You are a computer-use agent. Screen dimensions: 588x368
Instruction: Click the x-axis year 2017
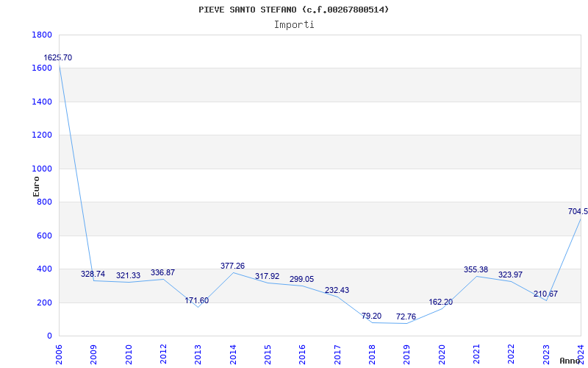337,355
